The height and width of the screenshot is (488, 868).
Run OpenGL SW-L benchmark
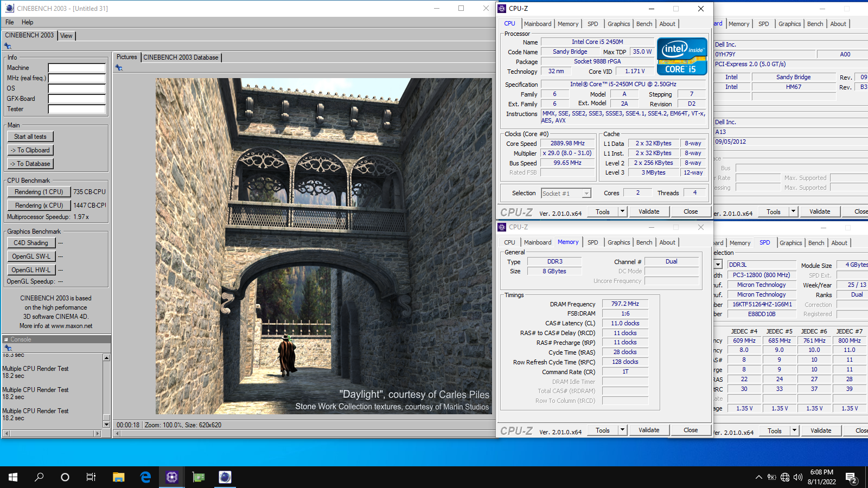(31, 256)
